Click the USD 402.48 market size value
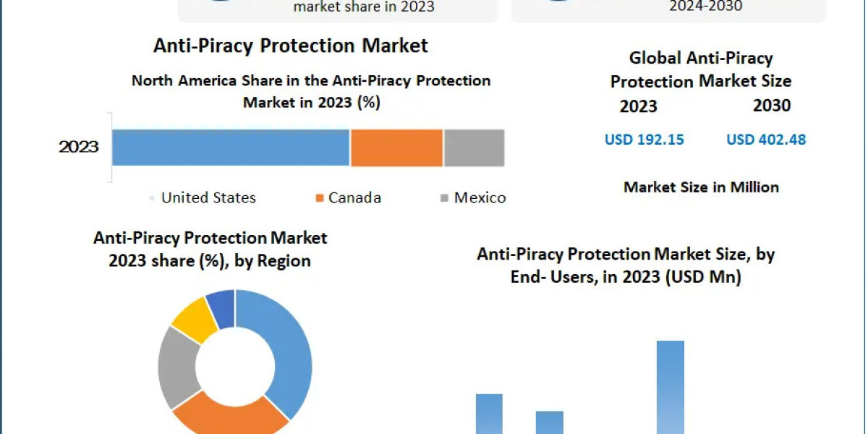 766,140
